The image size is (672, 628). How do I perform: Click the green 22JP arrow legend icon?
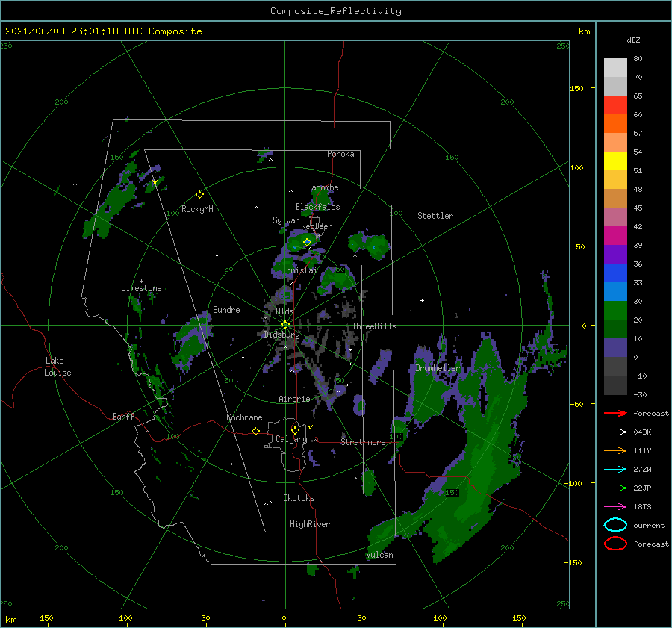pos(616,488)
